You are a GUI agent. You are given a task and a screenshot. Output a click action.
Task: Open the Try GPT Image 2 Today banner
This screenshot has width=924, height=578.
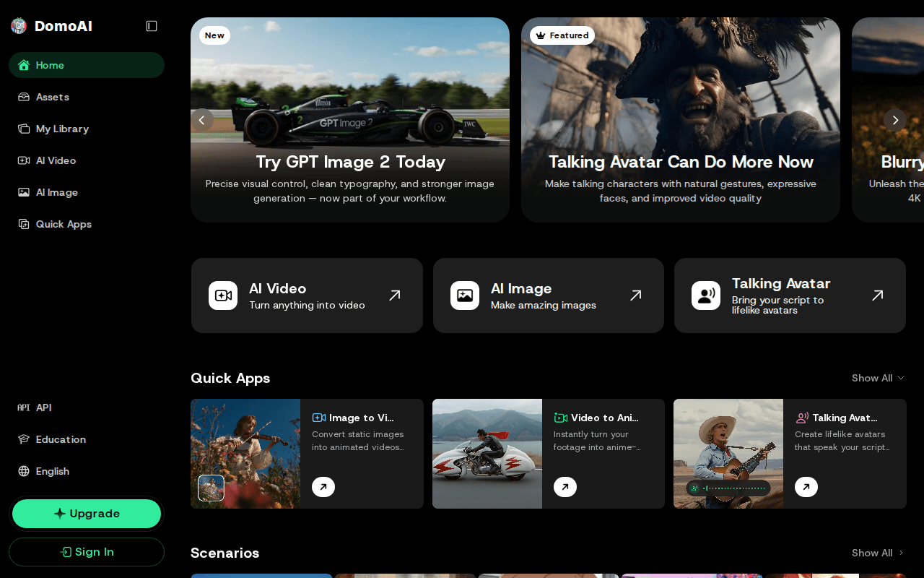click(350, 120)
